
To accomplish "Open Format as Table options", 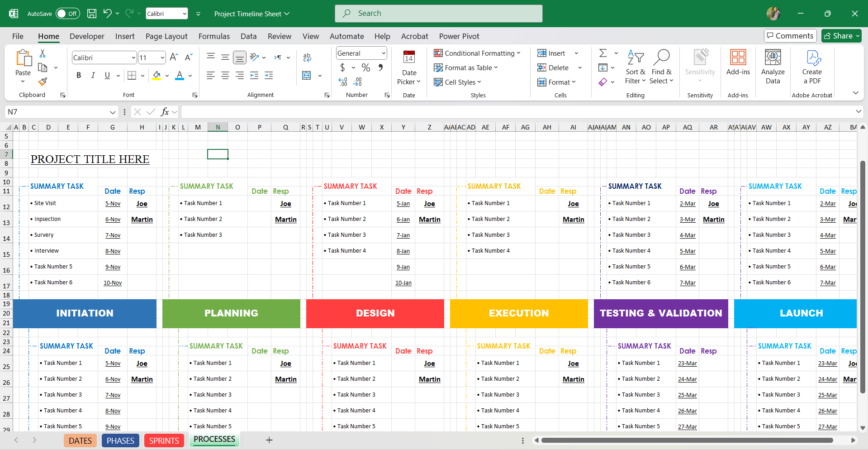I will (465, 67).
